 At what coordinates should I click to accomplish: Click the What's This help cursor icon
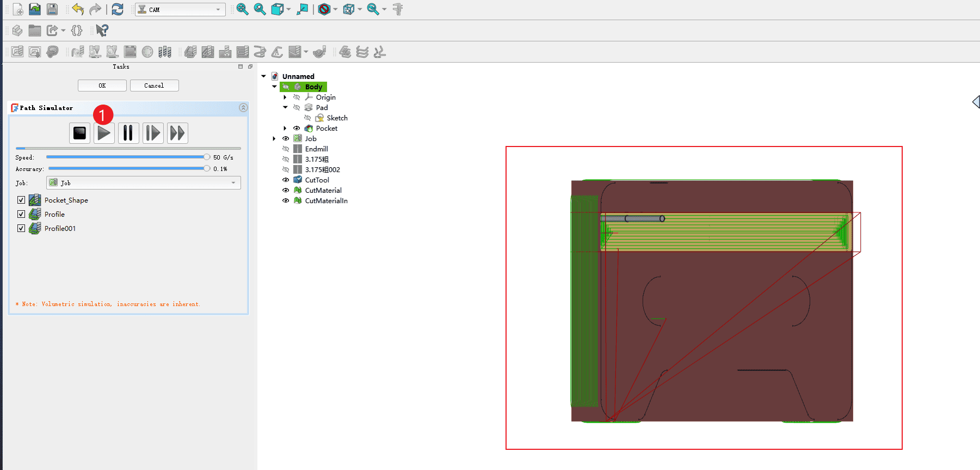click(102, 30)
